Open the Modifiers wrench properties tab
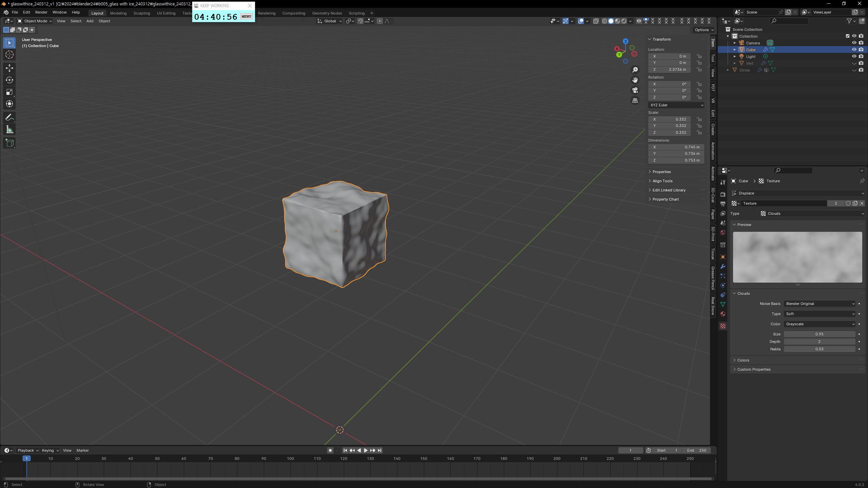This screenshot has height=488, width=868. pyautogui.click(x=723, y=266)
